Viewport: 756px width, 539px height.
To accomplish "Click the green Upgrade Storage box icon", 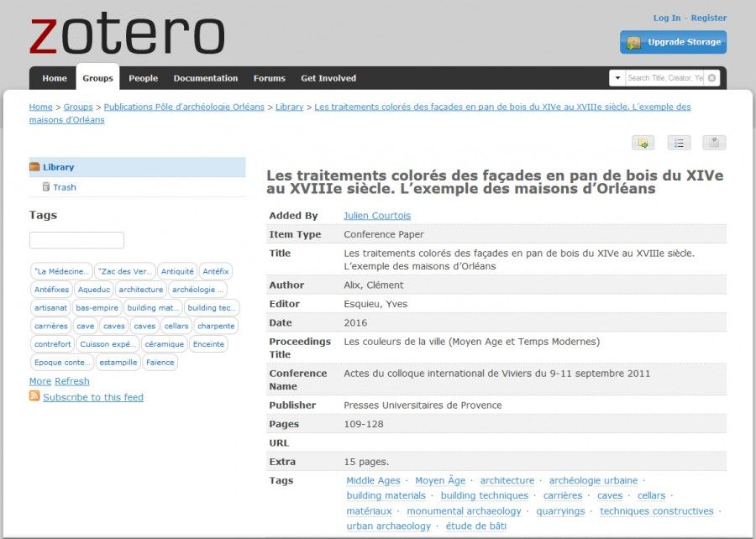I will (636, 42).
